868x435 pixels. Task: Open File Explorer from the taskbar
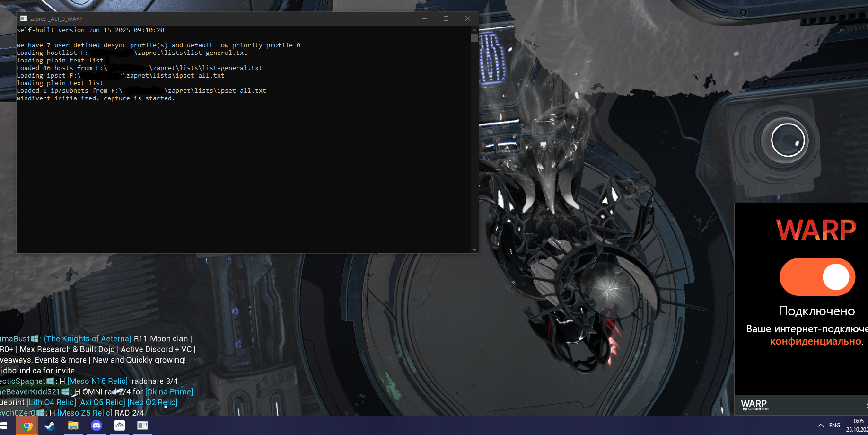pos(73,426)
